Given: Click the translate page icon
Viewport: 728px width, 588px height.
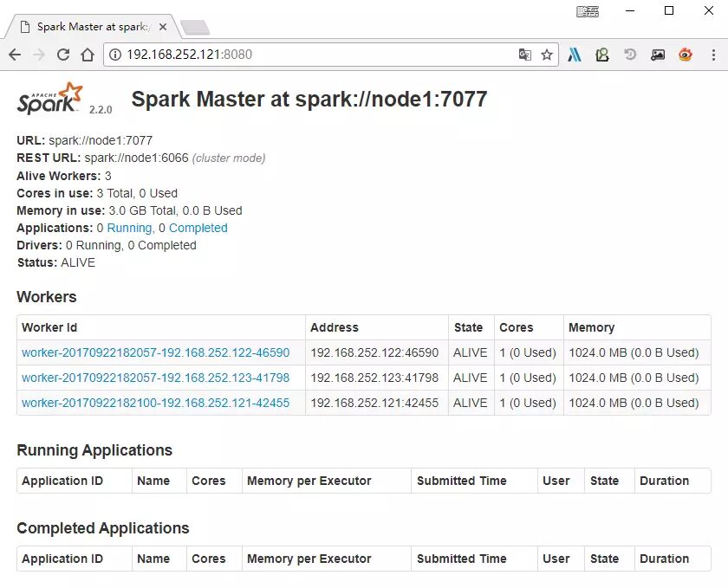Looking at the screenshot, I should (x=524, y=55).
